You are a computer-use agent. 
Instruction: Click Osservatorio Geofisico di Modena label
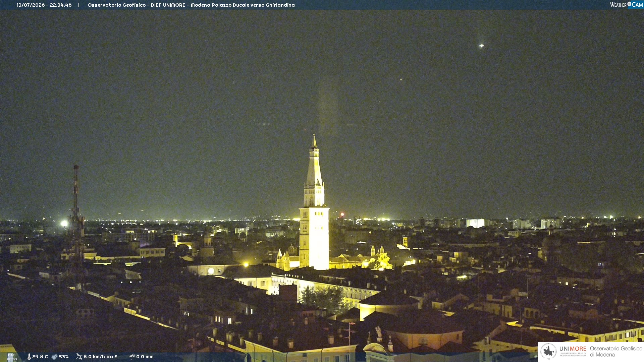(x=616, y=352)
